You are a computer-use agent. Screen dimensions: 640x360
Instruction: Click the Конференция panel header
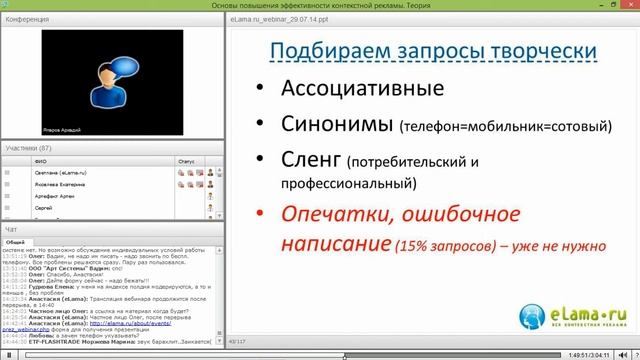tap(112, 19)
